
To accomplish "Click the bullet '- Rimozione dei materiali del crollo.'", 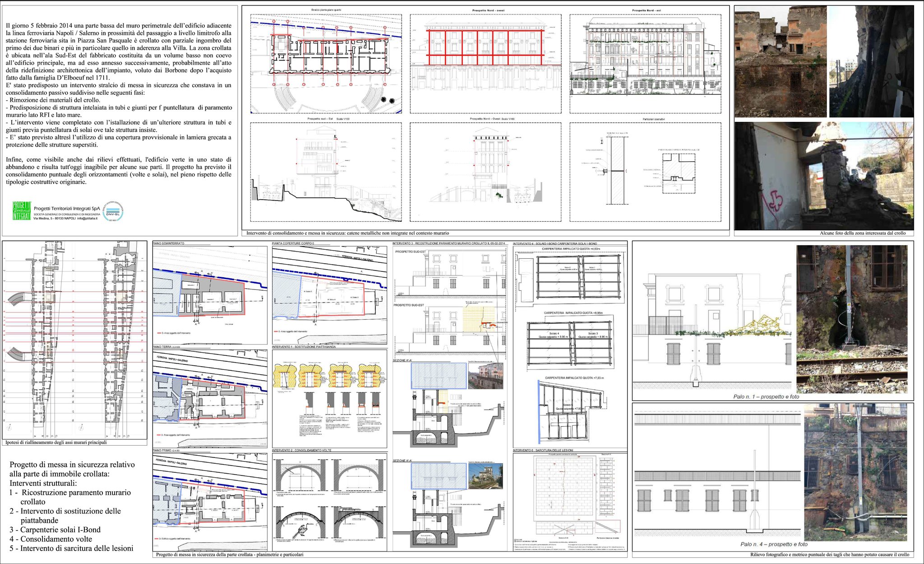I will coord(53,100).
